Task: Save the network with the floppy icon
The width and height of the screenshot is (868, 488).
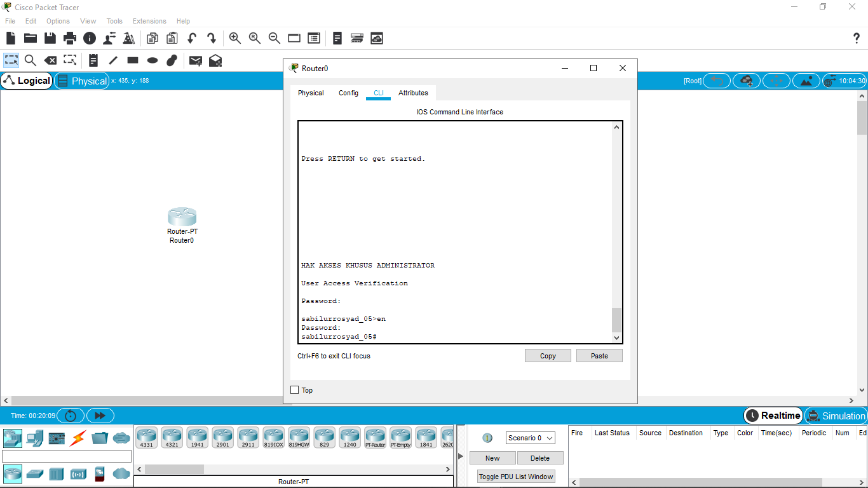Action: tap(50, 38)
